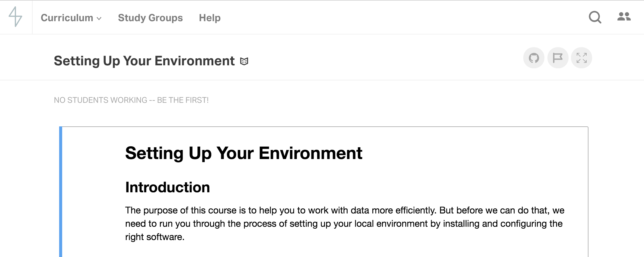The height and width of the screenshot is (257, 644).
Task: Click the chevron arrow next to Curriculum
Action: pos(99,19)
